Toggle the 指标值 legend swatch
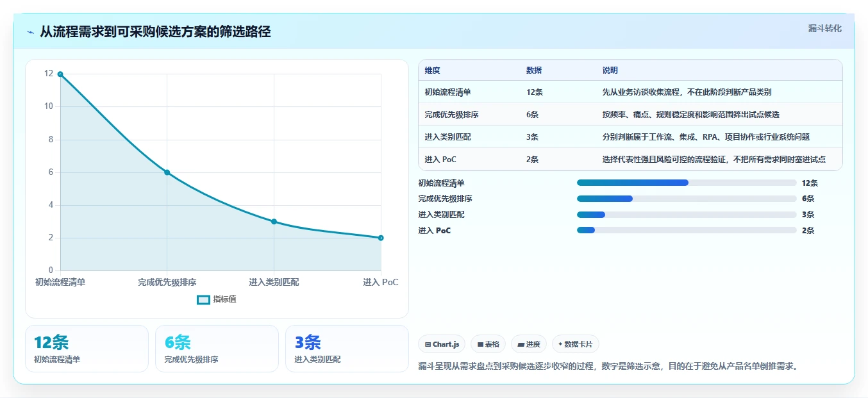This screenshot has height=398, width=868. click(203, 299)
